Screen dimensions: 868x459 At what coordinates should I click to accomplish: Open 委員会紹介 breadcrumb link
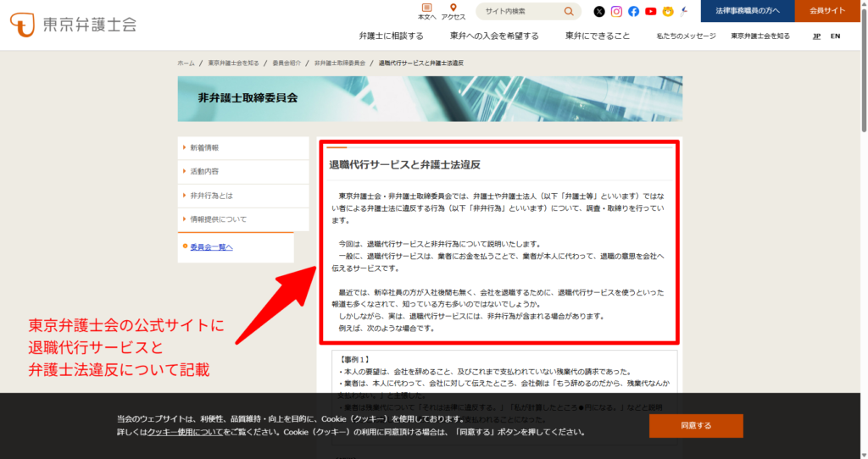pos(287,63)
